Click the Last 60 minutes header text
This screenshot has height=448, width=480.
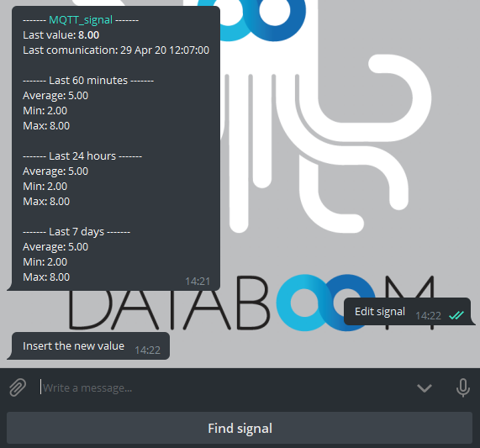click(x=88, y=80)
